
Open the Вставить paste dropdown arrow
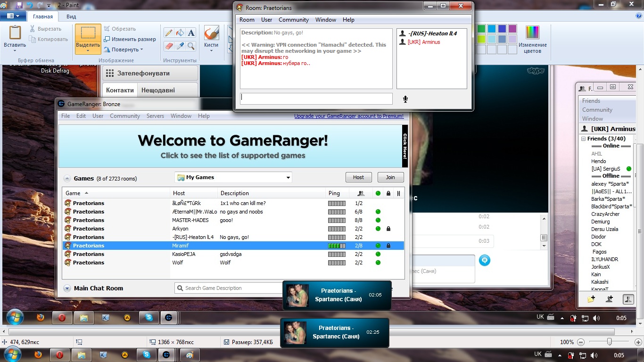tap(15, 50)
